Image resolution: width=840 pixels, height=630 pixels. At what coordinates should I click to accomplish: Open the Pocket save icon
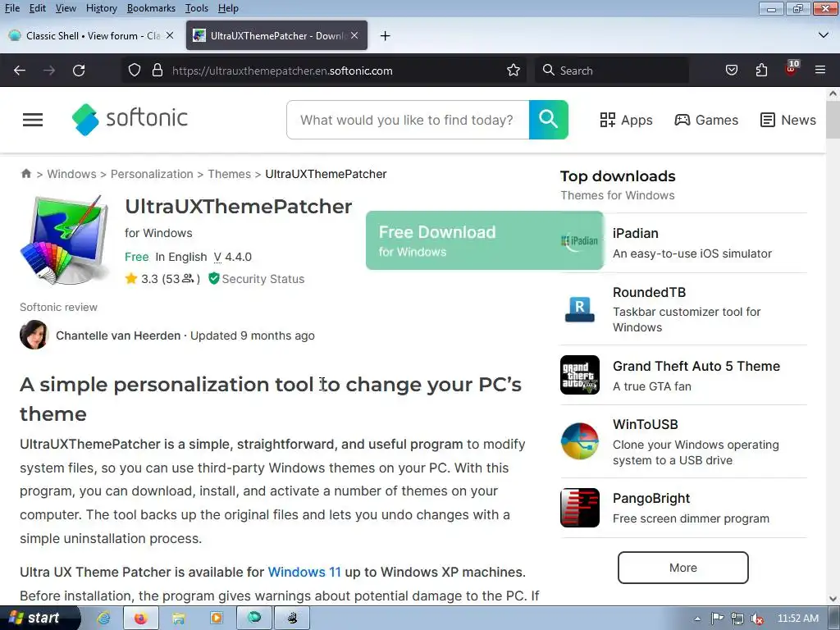tap(731, 71)
